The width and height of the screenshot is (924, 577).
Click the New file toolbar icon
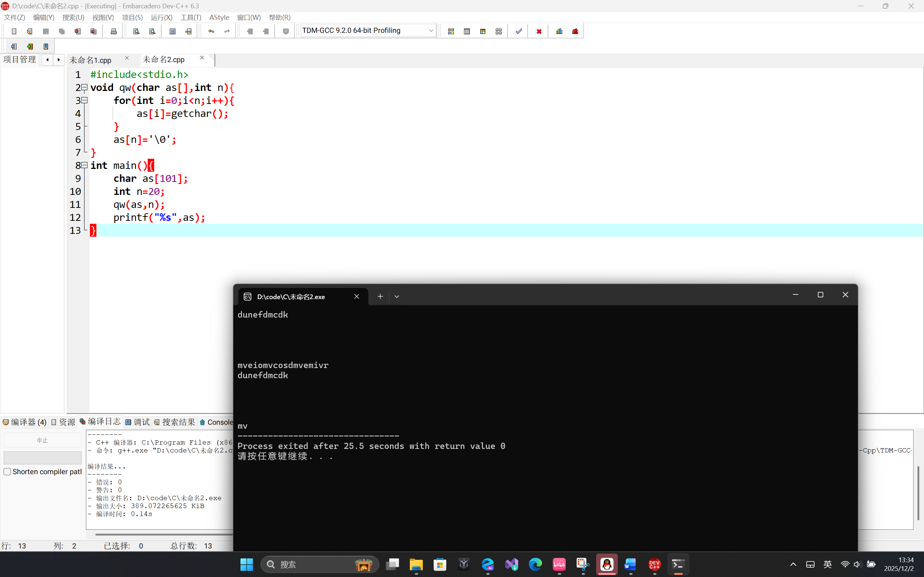click(x=14, y=31)
